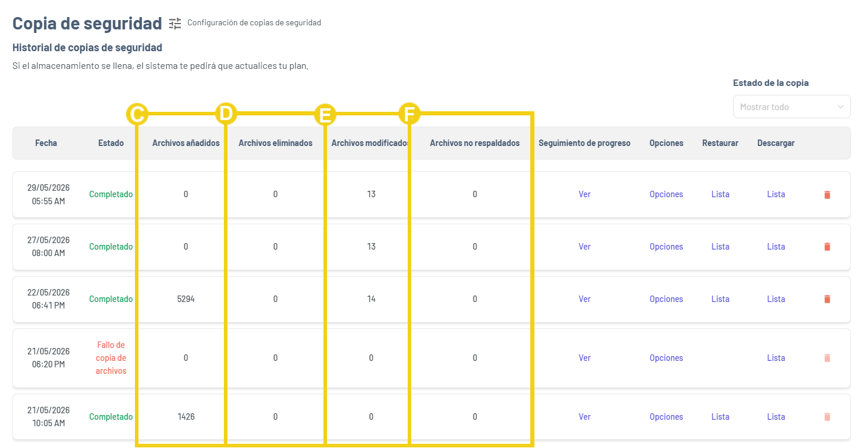Click the 21/05/2026 06:20 PM date cell
Image resolution: width=868 pixels, height=448 pixels.
pos(48,358)
